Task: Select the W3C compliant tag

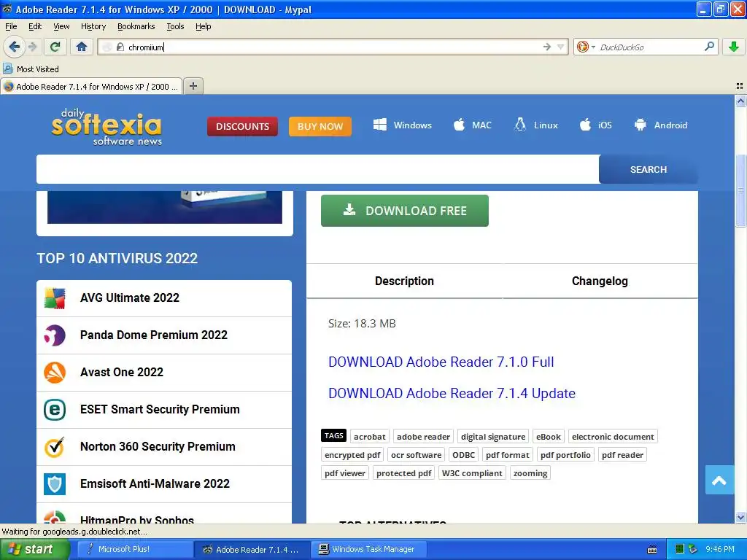Action: tap(472, 472)
